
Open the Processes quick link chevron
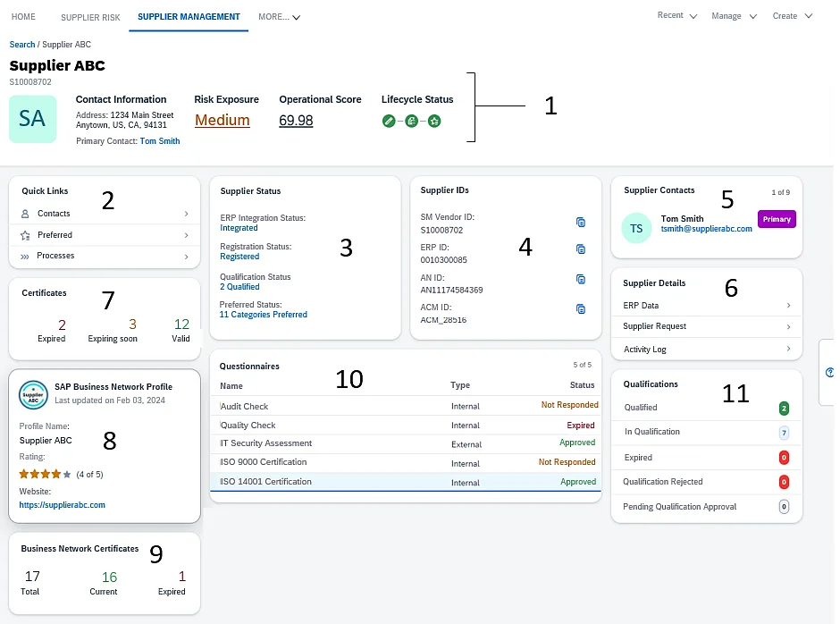coord(187,257)
